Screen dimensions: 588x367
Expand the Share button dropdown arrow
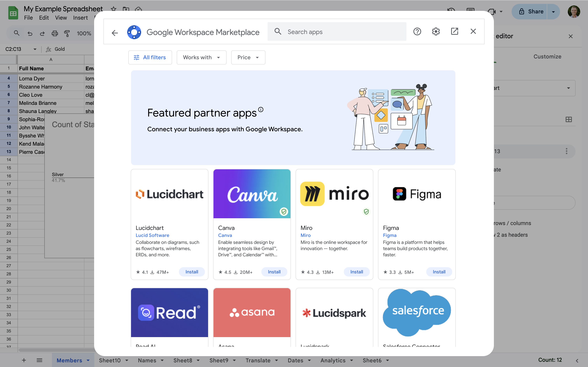point(553,11)
